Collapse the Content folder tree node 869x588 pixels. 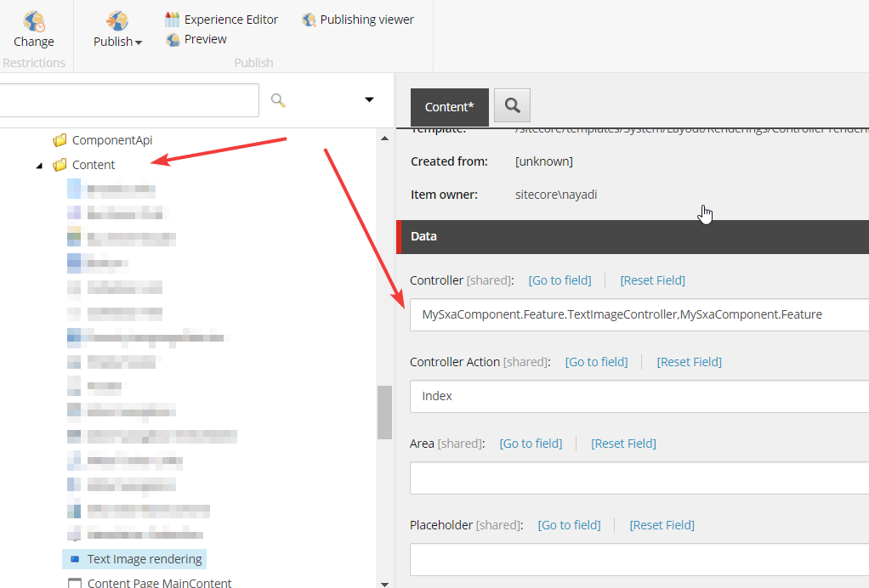click(x=40, y=166)
